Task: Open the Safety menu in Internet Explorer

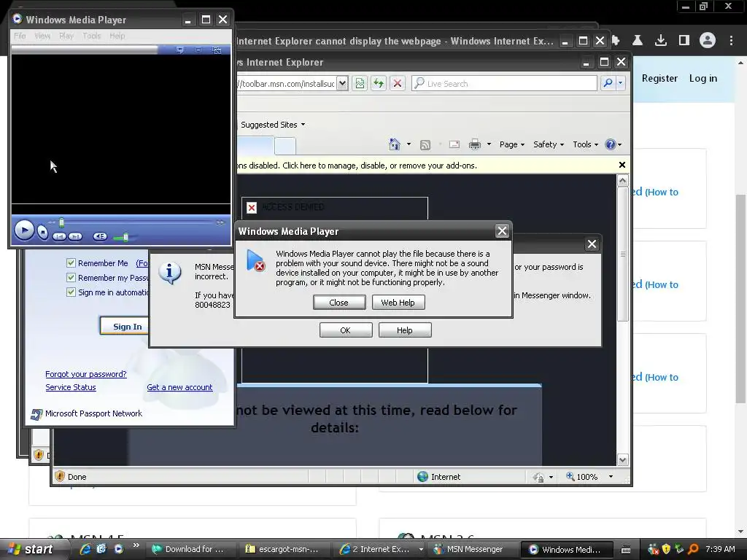Action: point(549,144)
